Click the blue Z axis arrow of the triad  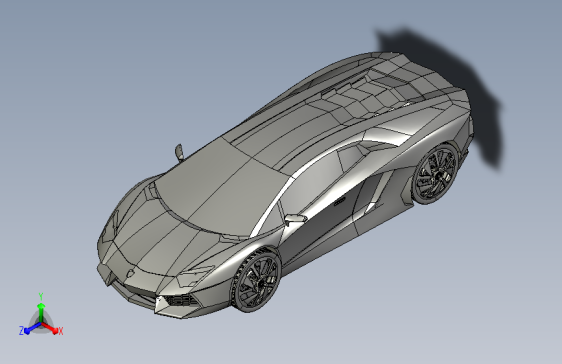pos(32,329)
